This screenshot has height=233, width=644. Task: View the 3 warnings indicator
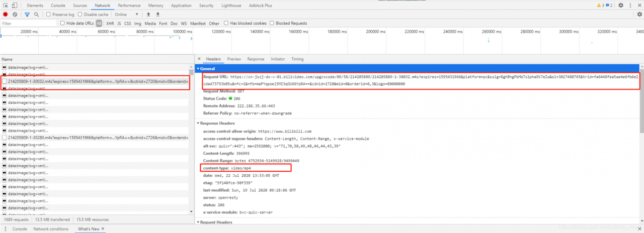point(600,6)
